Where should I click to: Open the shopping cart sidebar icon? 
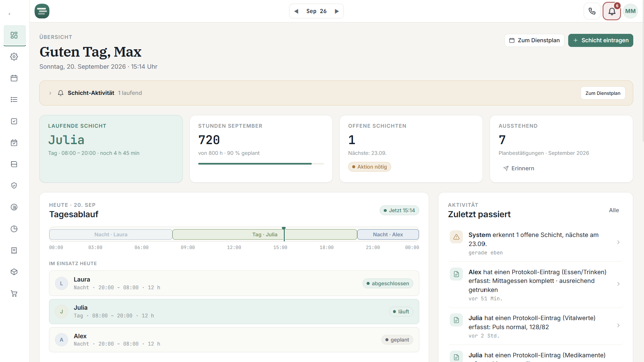click(14, 294)
